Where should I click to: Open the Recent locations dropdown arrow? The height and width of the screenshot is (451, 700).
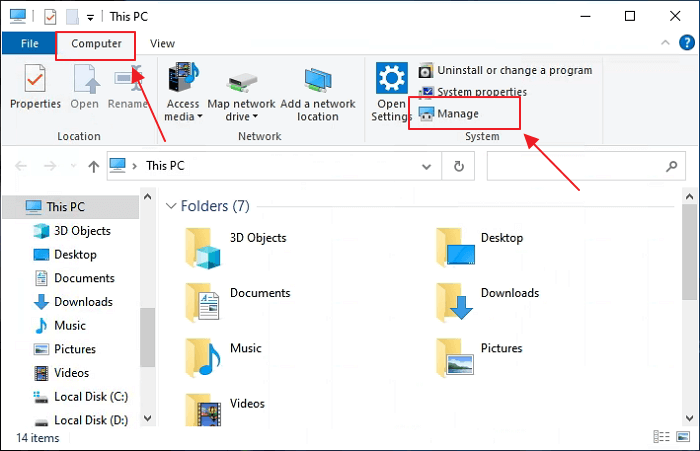point(73,166)
